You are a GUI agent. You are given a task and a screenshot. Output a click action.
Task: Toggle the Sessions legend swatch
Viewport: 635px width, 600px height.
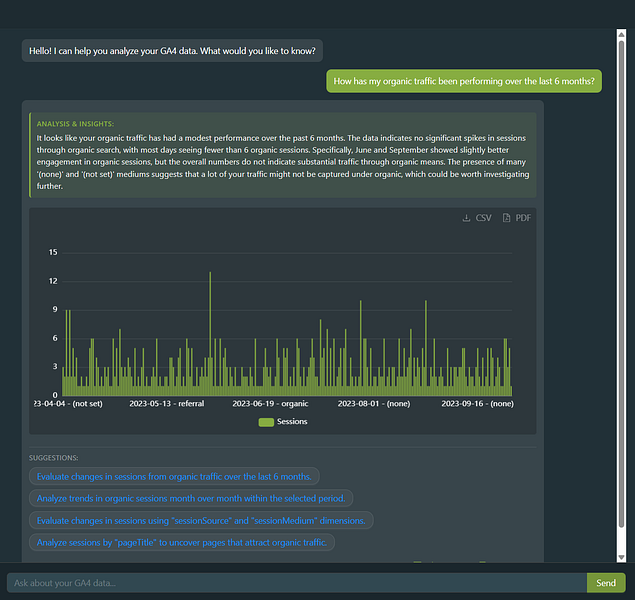(266, 422)
